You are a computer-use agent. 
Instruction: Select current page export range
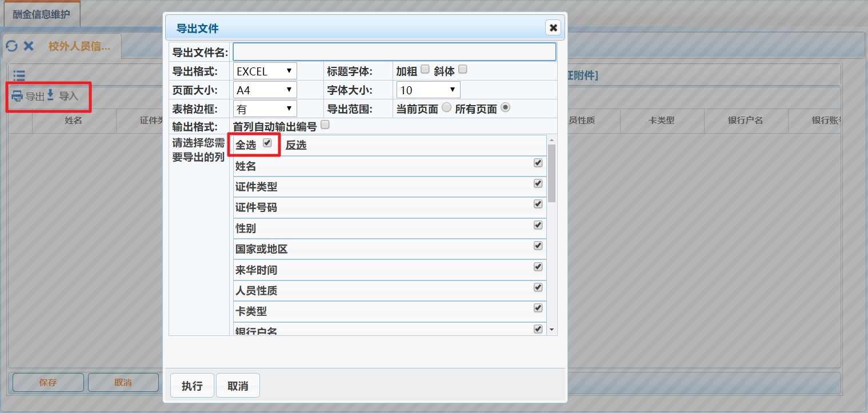pyautogui.click(x=447, y=107)
